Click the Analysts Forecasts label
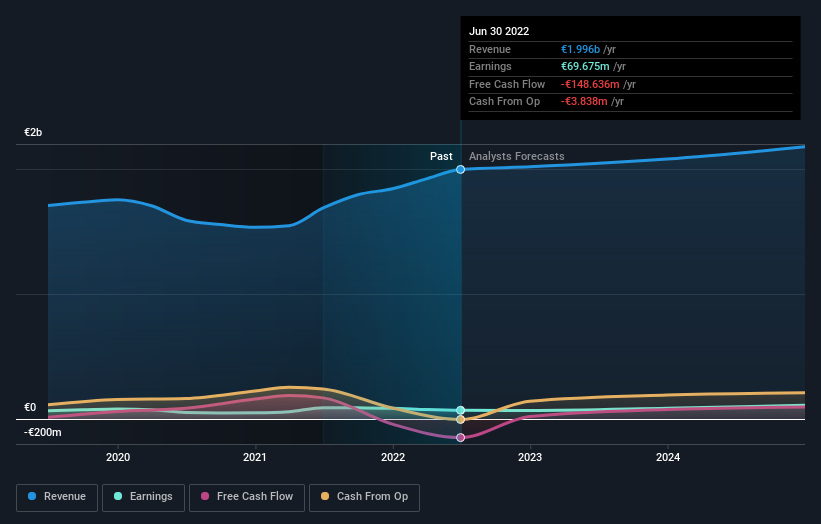The height and width of the screenshot is (524, 821). pos(516,156)
